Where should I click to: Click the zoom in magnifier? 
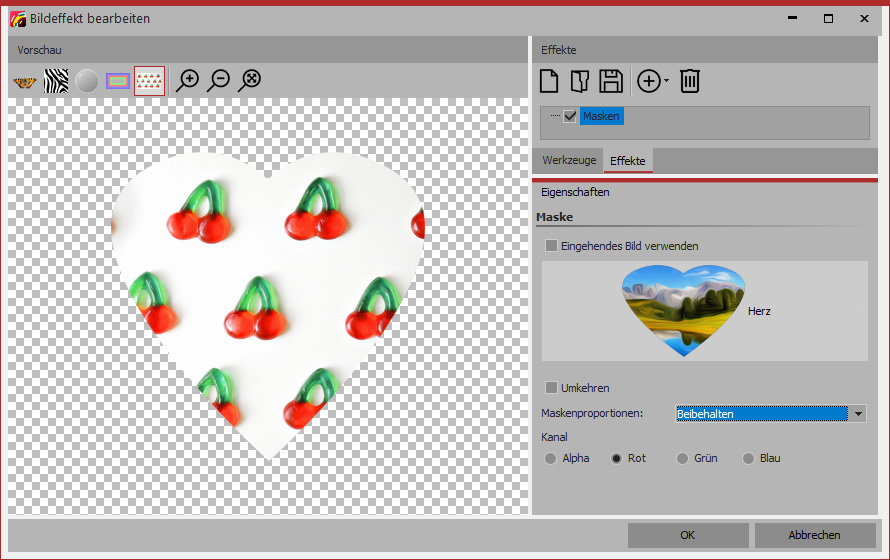[187, 81]
